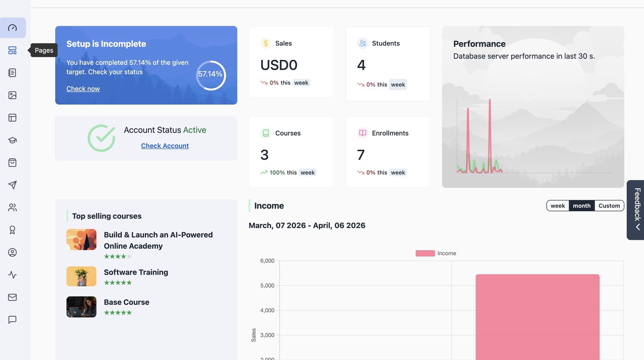
Task: Click the user circle icon in sidebar
Action: pyautogui.click(x=13, y=252)
